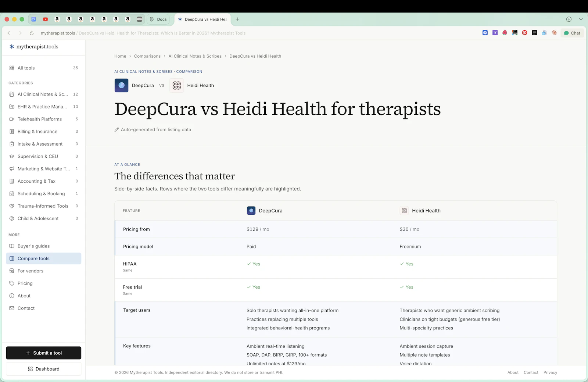Go back using the browser back arrow
The image size is (588, 382).
tap(9, 33)
